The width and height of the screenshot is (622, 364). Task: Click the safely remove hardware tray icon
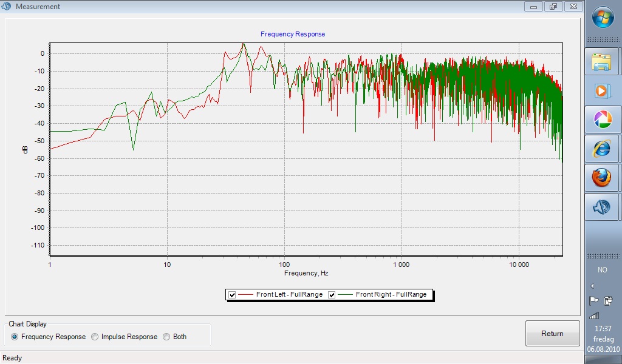click(x=608, y=301)
